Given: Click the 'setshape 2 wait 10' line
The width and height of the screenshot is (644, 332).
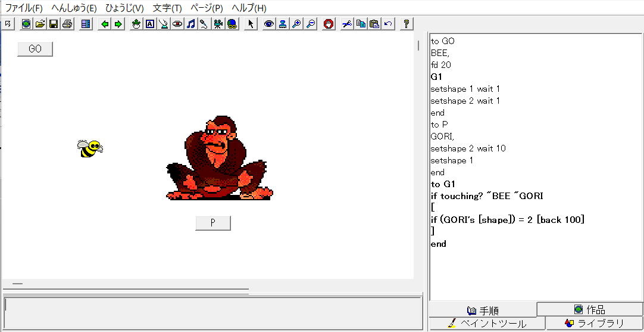Looking at the screenshot, I should coord(468,148).
